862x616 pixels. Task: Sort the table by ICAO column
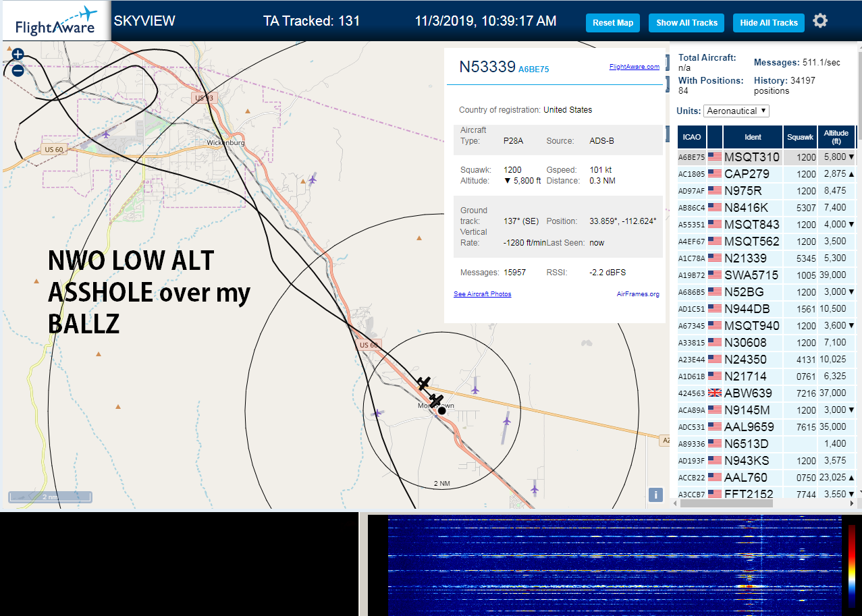click(691, 137)
